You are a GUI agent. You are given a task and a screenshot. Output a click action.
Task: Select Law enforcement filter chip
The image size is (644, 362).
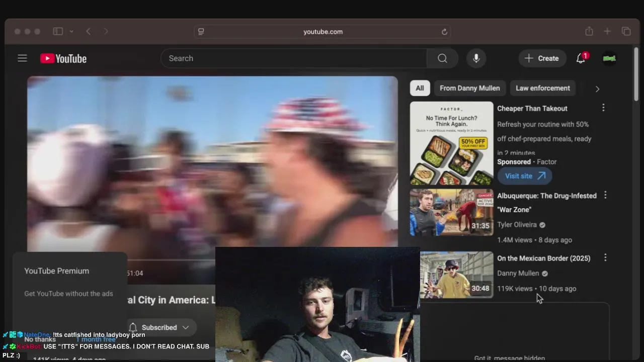[543, 88]
